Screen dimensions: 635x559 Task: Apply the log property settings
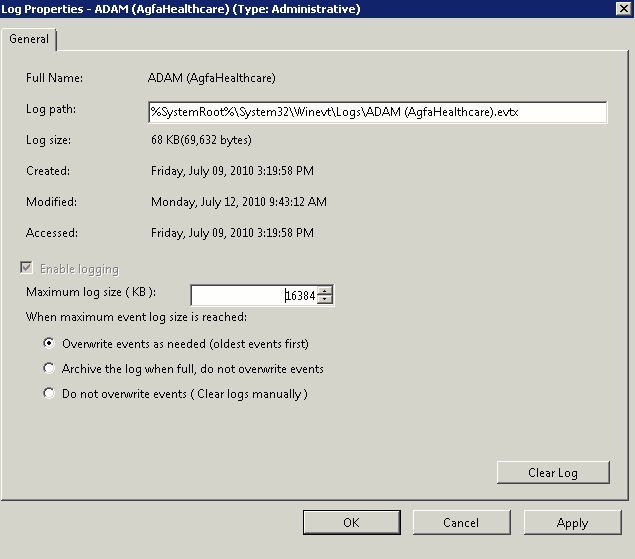[572, 522]
